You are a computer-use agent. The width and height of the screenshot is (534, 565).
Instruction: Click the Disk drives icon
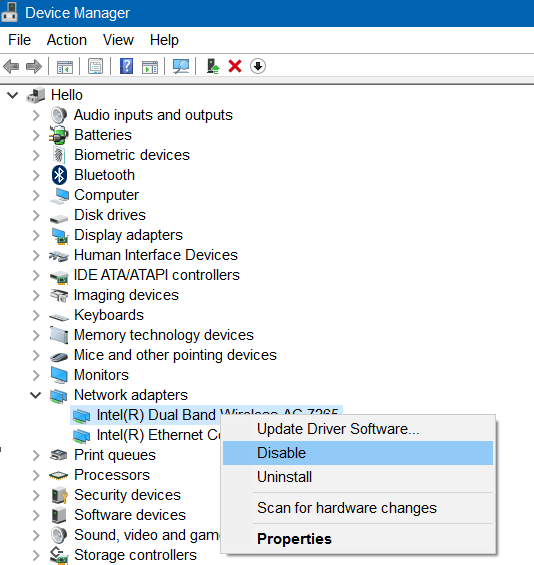tap(59, 218)
